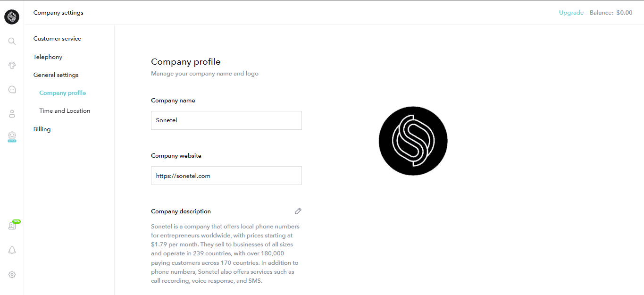Viewport: 644px width, 295px height.
Task: Open the person contacts icon
Action: click(x=12, y=114)
